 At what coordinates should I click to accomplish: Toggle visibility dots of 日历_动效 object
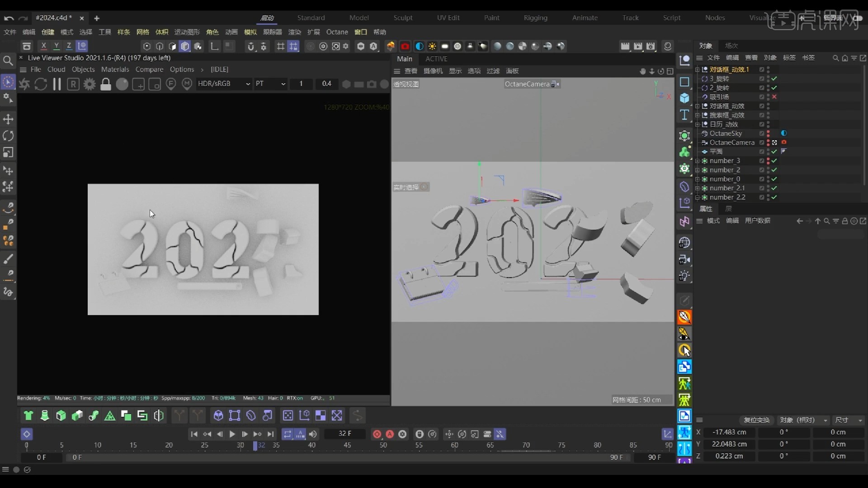tap(768, 124)
